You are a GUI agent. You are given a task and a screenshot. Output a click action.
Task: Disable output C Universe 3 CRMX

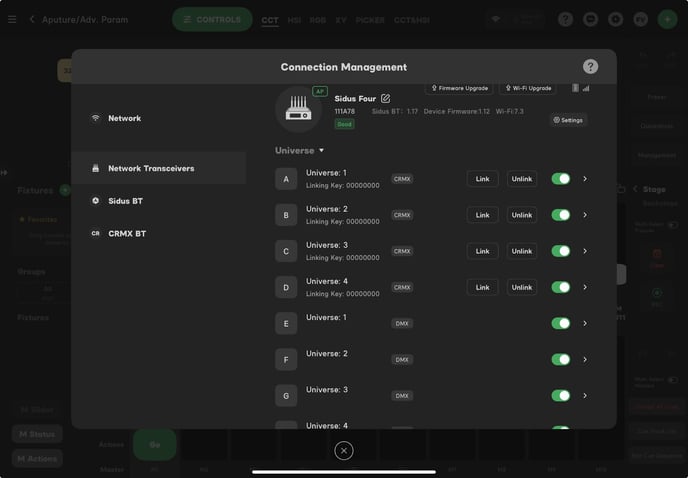(561, 251)
